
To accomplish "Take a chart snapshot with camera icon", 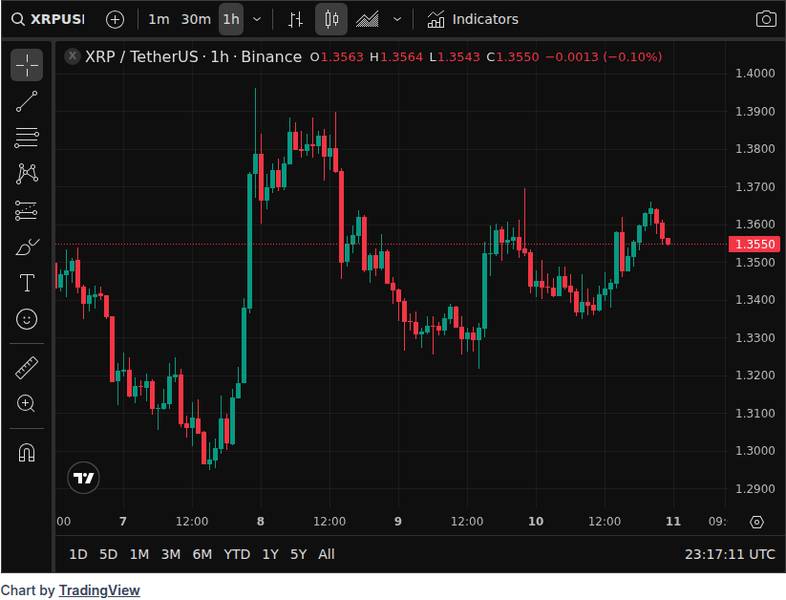I will (x=765, y=20).
